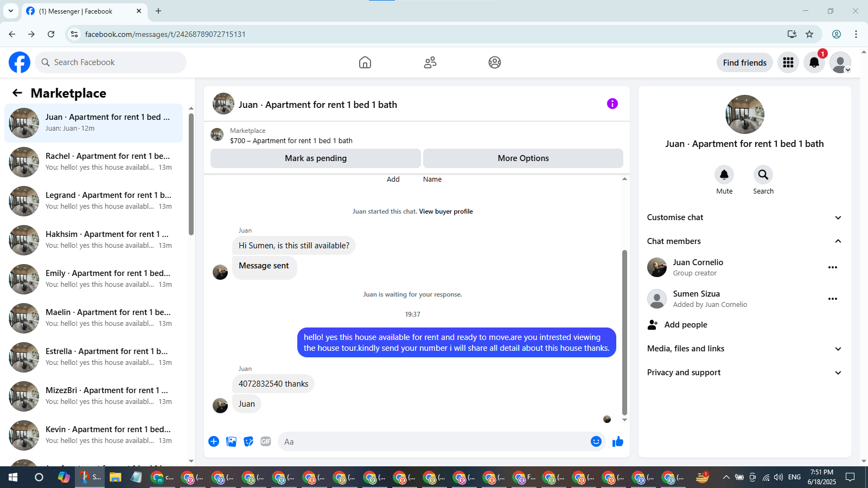
Task: Open the account profile menu
Action: tap(840, 62)
